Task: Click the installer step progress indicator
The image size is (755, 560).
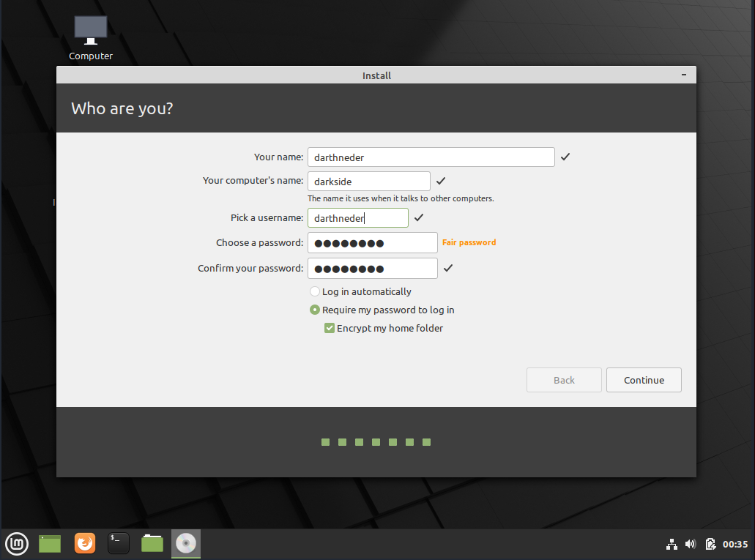Action: pyautogui.click(x=376, y=442)
